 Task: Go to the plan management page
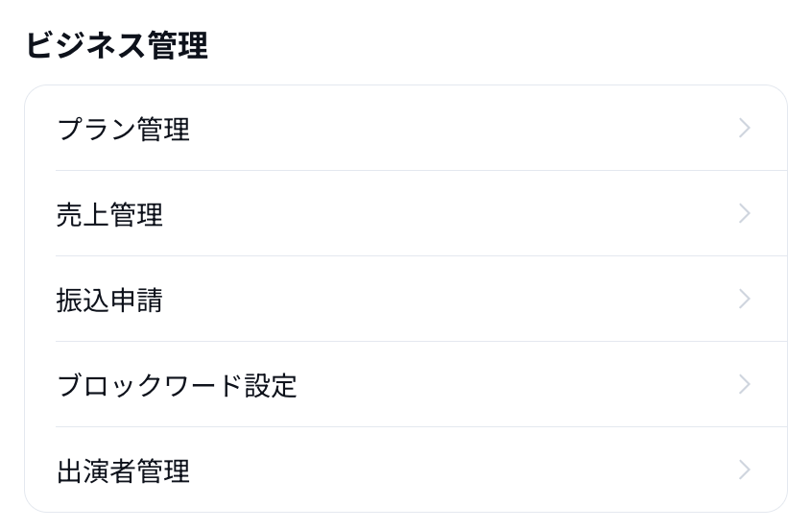(124, 129)
